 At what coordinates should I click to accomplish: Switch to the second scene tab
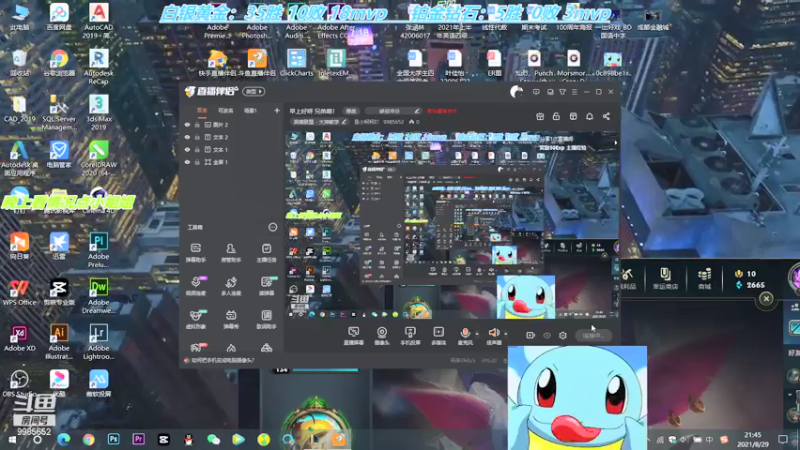click(226, 111)
